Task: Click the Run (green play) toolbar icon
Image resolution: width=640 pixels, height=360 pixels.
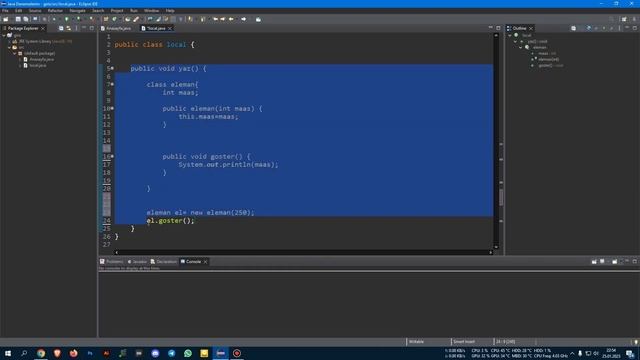Action: point(67,19)
